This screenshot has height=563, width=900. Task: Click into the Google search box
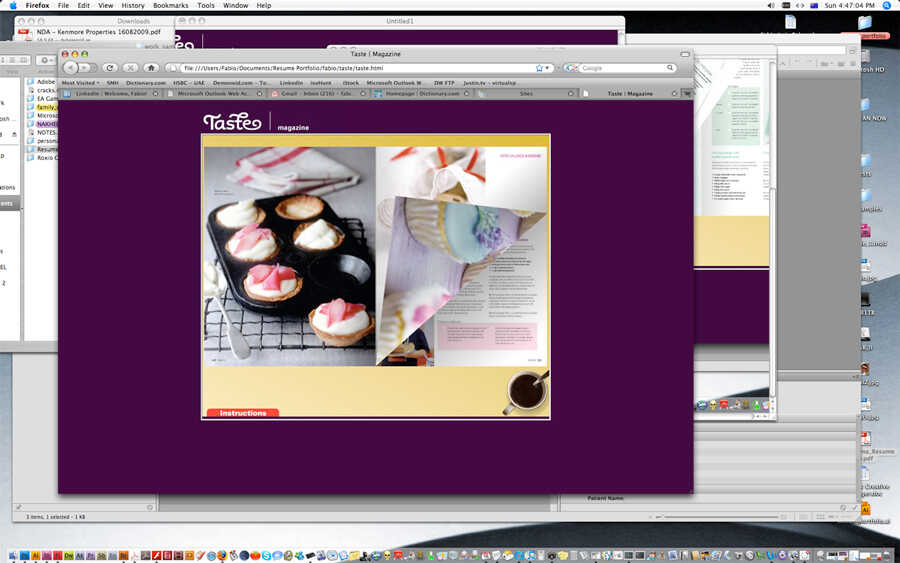pos(622,68)
